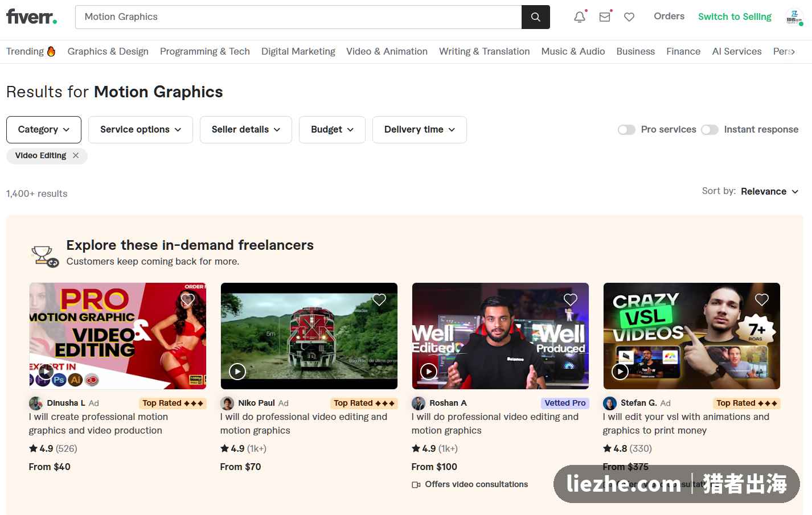Click Switch to Selling link
Screen dimensions: 812x515
tap(735, 17)
